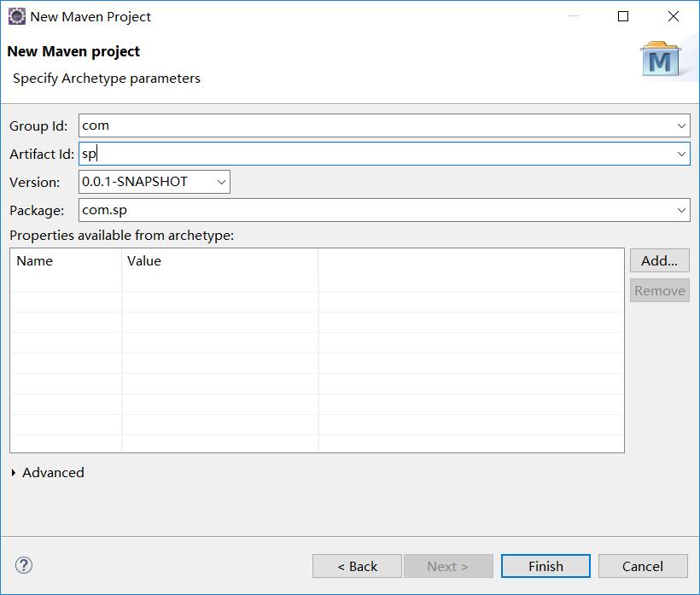The image size is (700, 595).
Task: Click the Maven M wizard banner icon
Action: click(661, 59)
